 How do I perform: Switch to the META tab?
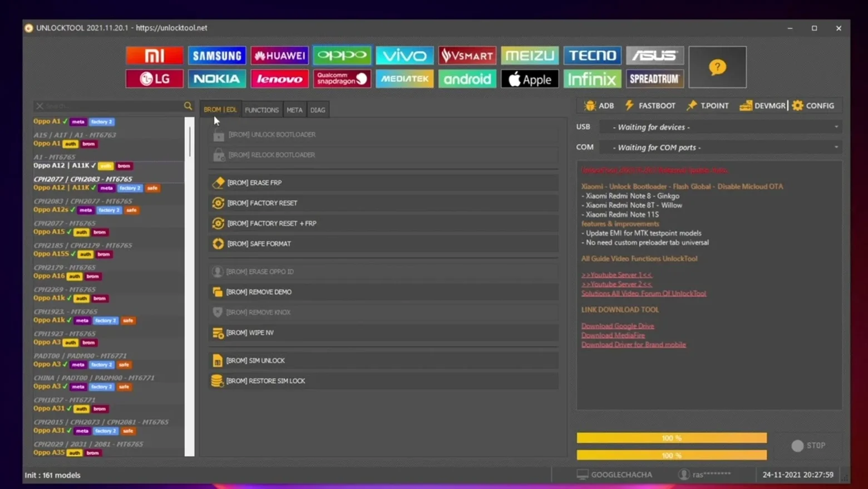click(294, 110)
